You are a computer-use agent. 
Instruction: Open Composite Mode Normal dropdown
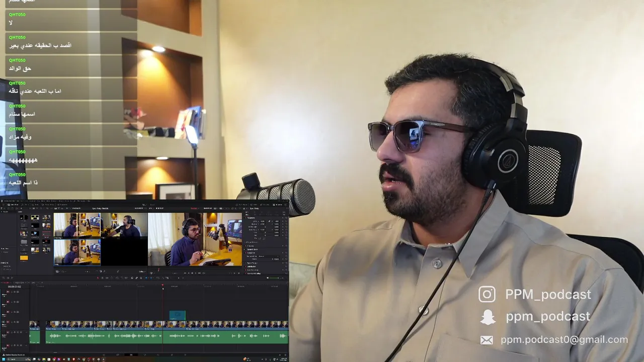[268, 256]
